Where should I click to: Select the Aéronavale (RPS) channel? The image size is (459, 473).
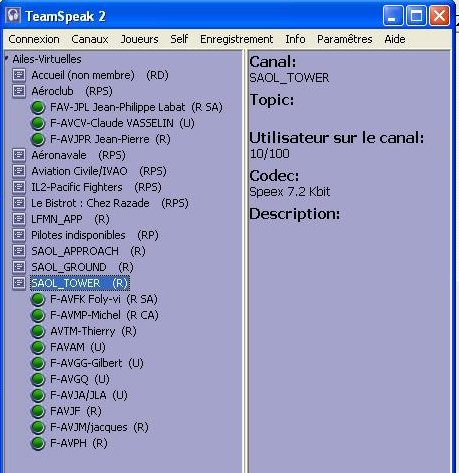coord(78,155)
